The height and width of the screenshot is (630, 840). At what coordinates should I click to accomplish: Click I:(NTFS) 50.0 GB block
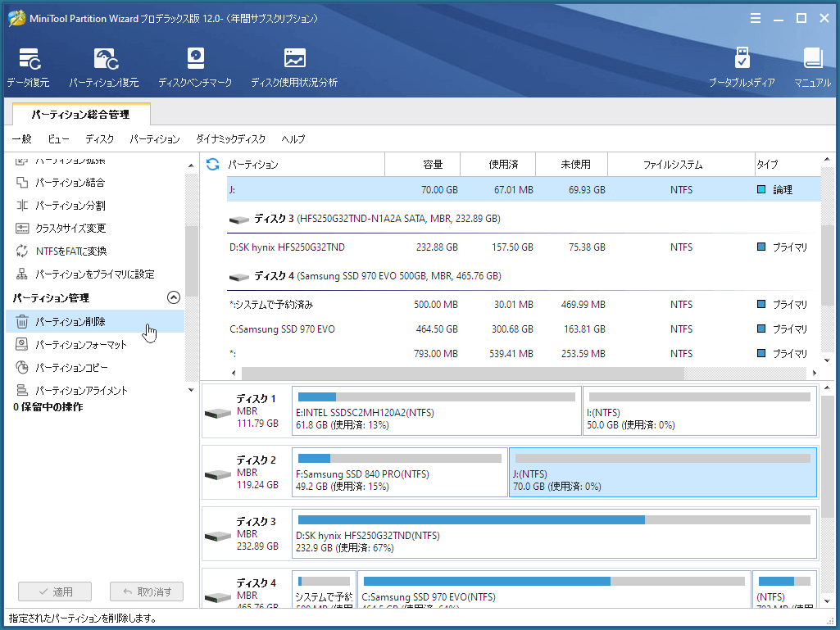tap(700, 411)
